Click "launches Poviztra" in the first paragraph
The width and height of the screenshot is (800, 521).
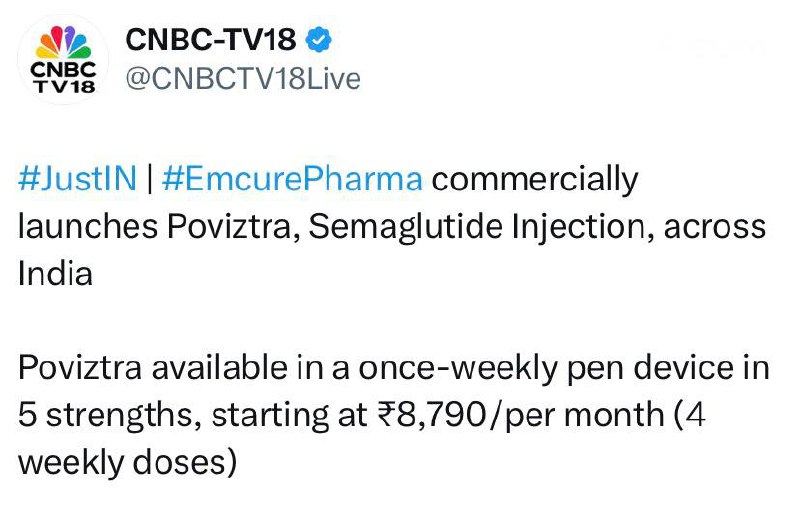tap(158, 226)
